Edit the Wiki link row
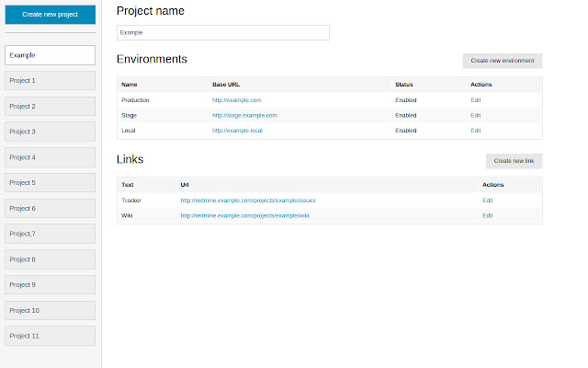This screenshot has height=368, width=588. point(488,216)
